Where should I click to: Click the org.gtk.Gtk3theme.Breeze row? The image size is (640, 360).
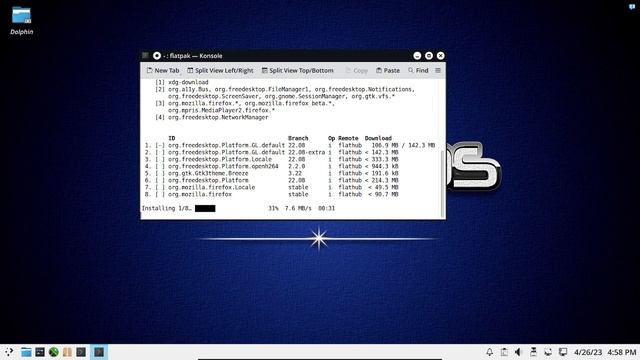coord(271,173)
